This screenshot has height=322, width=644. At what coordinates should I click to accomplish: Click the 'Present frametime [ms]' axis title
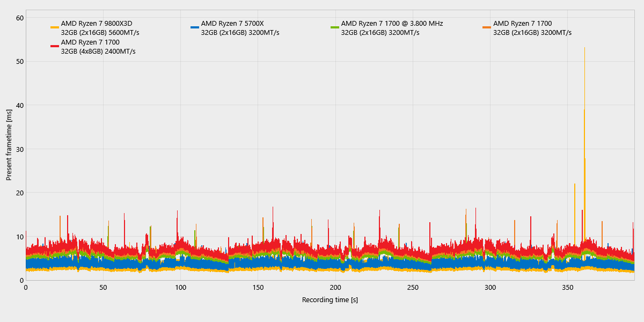pos(9,144)
